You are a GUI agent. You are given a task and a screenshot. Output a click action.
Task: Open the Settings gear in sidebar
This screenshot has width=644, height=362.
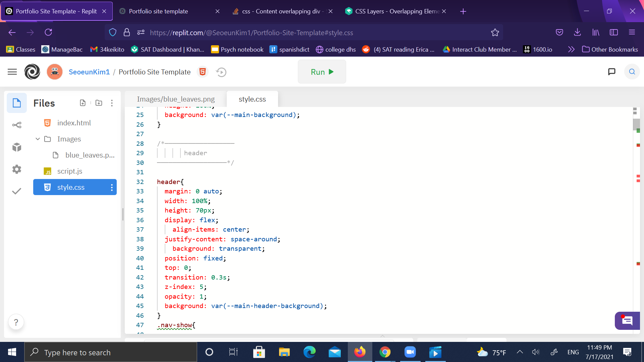(17, 169)
